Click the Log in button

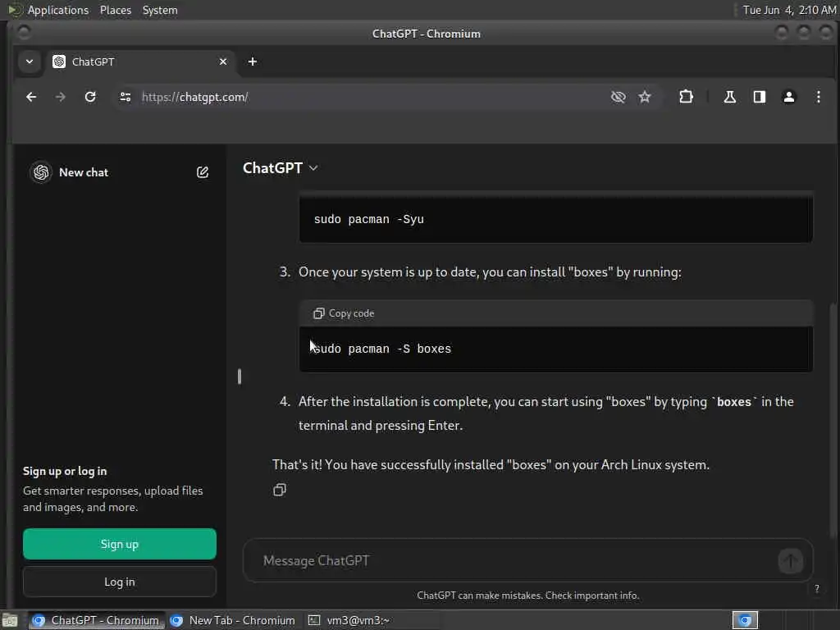pyautogui.click(x=120, y=582)
